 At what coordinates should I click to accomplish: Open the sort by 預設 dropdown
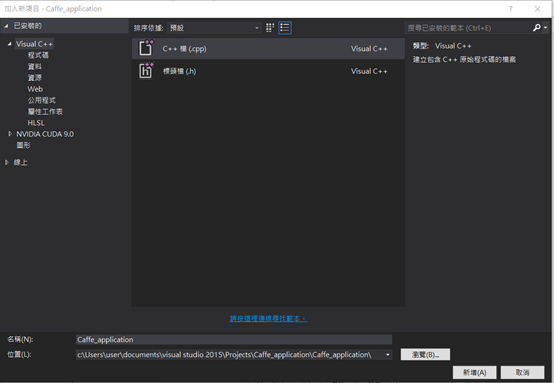(214, 28)
